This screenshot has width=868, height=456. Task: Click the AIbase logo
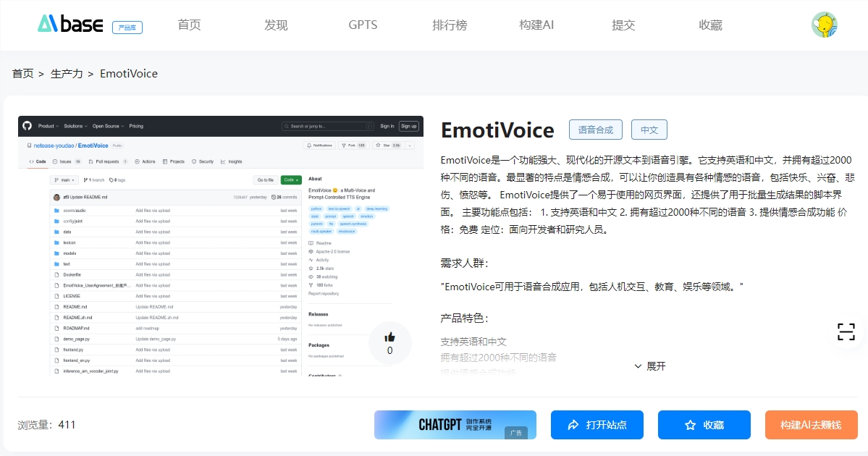70,24
